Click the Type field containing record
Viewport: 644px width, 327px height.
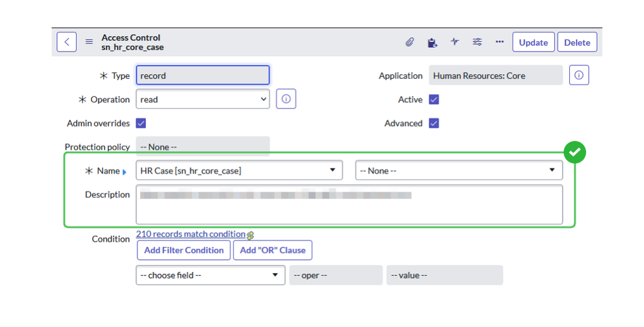[x=203, y=75]
